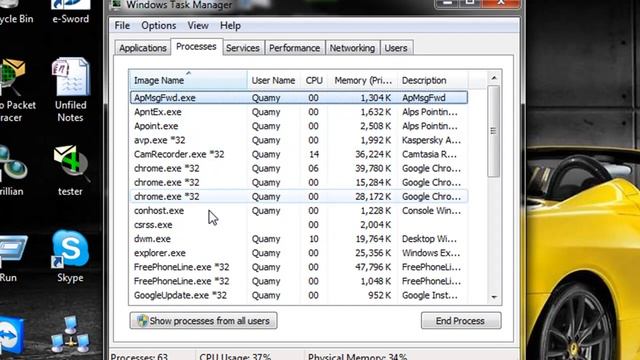Select the dwm.exe process
This screenshot has height=360, width=640.
coord(299,239)
